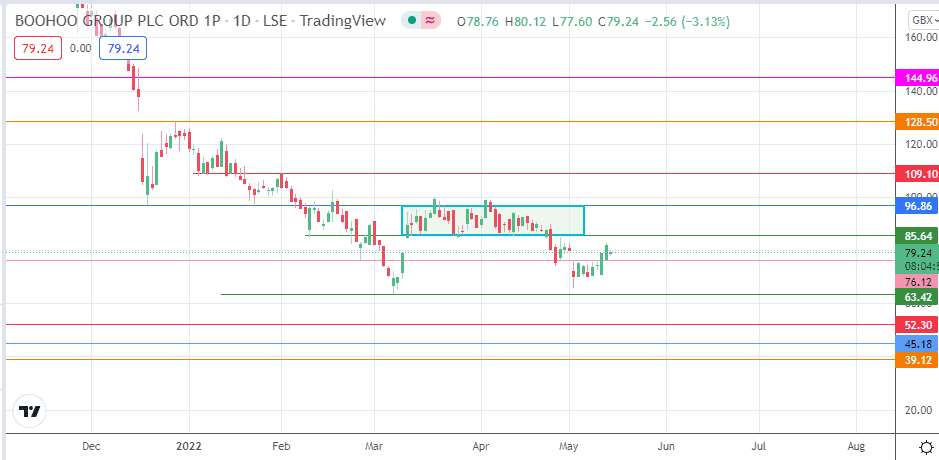Viewport: 939px width, 460px height.
Task: Select the blue 96.86 price label
Action: [x=916, y=207]
